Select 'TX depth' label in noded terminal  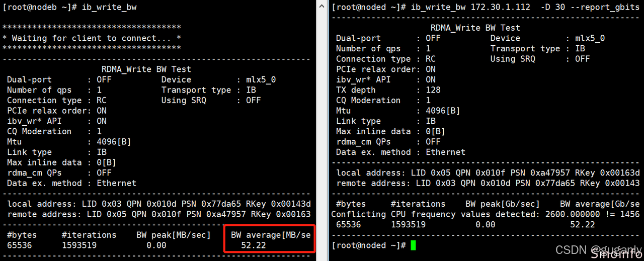point(356,90)
